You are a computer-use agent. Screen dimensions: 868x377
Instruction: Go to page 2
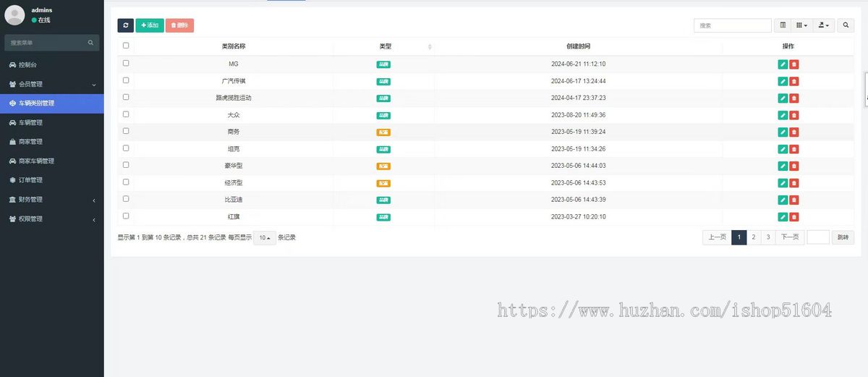[x=754, y=237]
